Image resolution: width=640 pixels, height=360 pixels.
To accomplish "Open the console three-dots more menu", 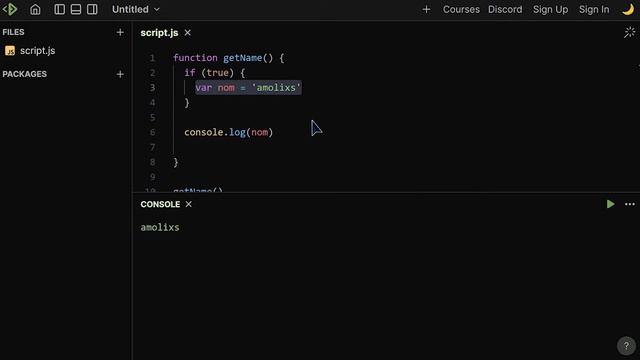I will (x=630, y=204).
